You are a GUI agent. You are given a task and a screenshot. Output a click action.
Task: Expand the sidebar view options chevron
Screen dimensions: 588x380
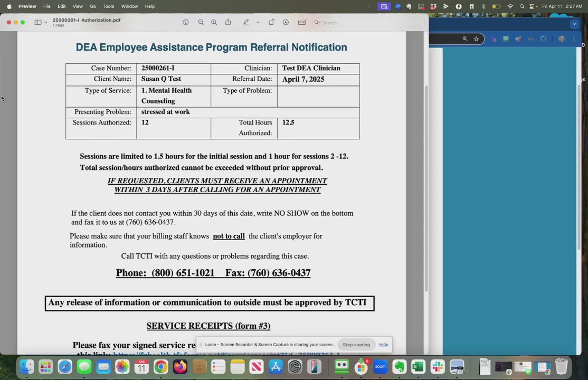pos(46,23)
